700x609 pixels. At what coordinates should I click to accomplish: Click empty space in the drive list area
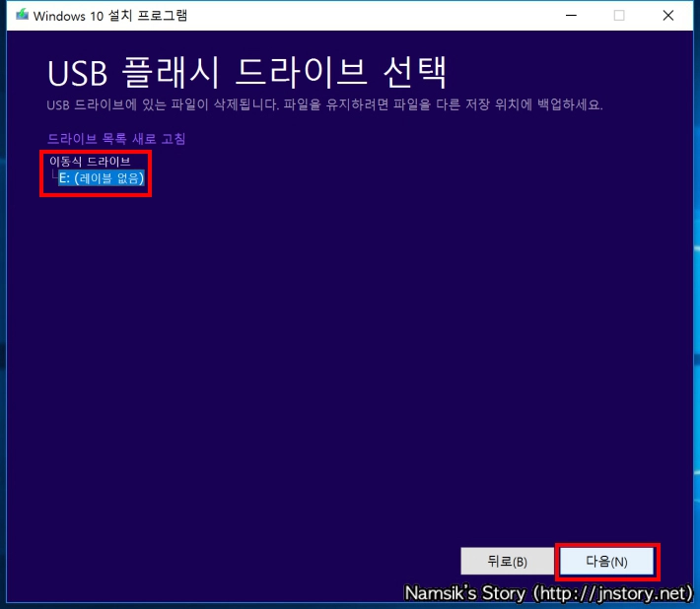click(345, 345)
